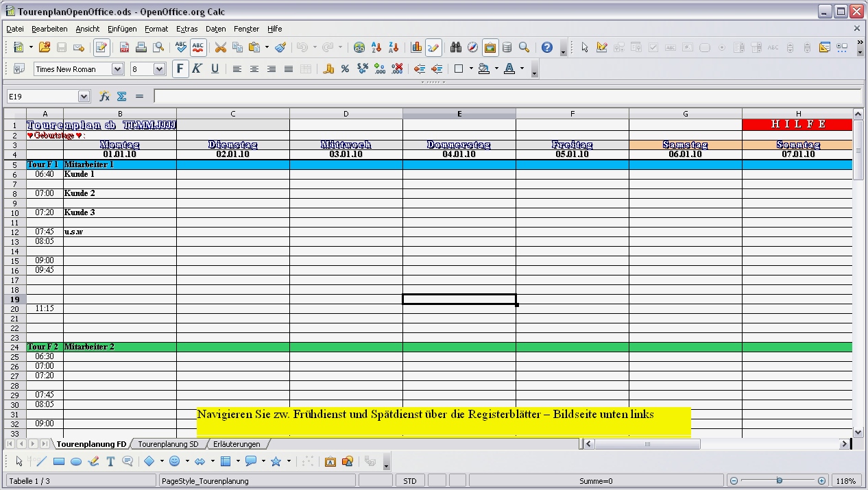
Task: Open Fontwork Gallery
Action: (330, 461)
